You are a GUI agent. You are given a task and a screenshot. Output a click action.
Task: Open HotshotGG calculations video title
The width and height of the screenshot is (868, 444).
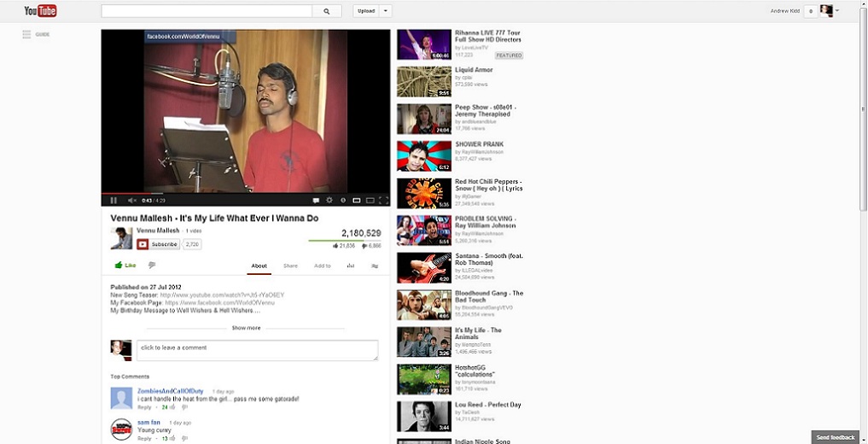(x=475, y=371)
